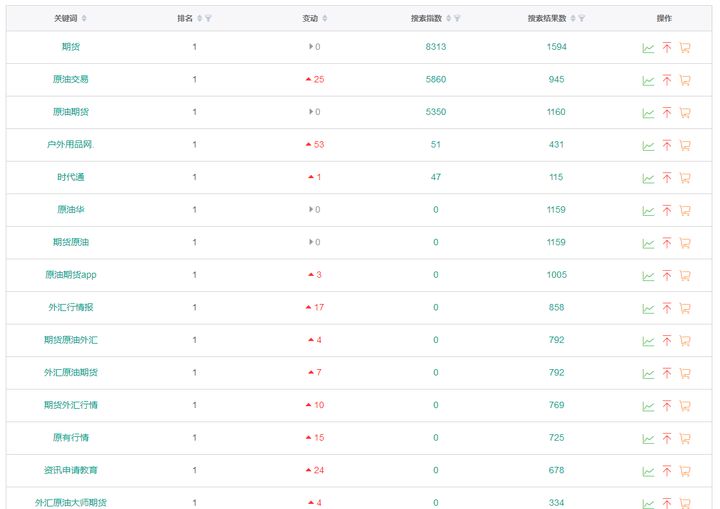Pin 期货 keyword to top
720x509 pixels.
[x=667, y=47]
